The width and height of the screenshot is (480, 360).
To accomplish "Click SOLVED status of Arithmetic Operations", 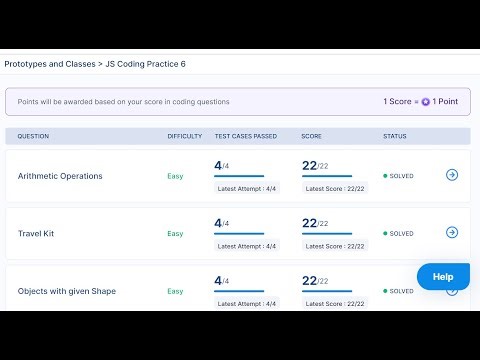I will 398,176.
